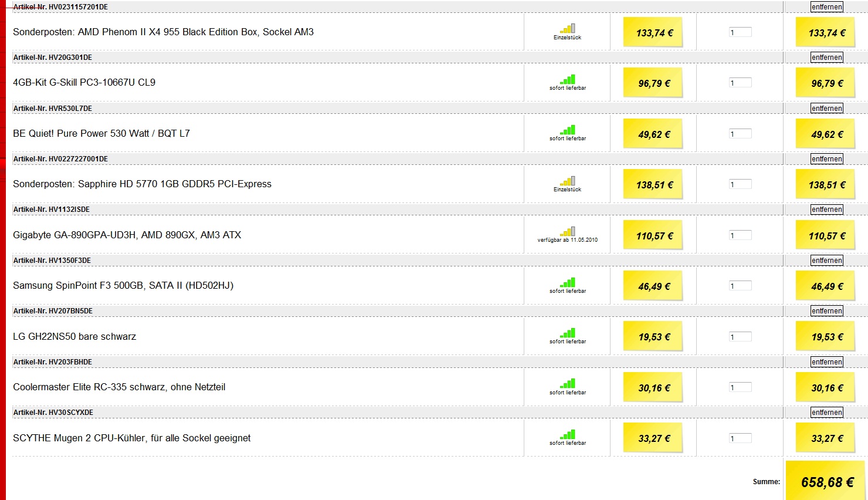Screen dimensions: 868x500
Task: Click green stock icon for 4GB-Kit G-Skill
Action: [x=568, y=79]
